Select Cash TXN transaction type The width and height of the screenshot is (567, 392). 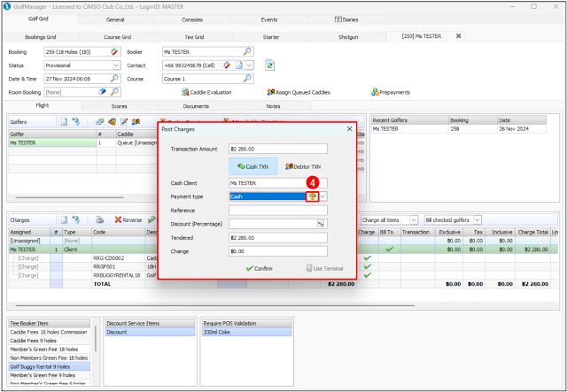tap(252, 166)
